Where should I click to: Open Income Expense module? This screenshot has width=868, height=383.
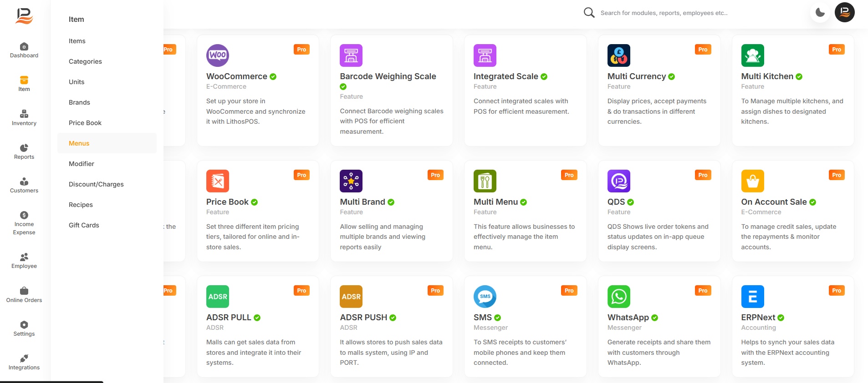point(24,223)
